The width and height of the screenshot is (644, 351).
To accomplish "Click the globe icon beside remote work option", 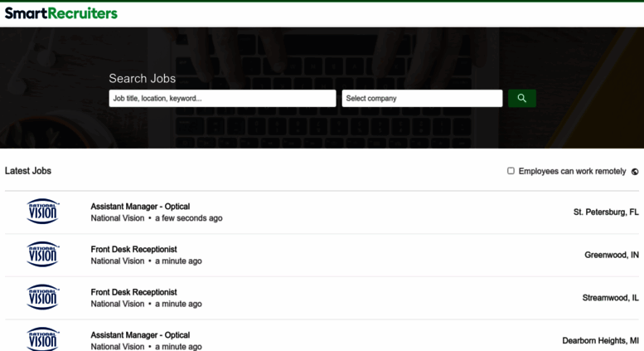I will (635, 172).
